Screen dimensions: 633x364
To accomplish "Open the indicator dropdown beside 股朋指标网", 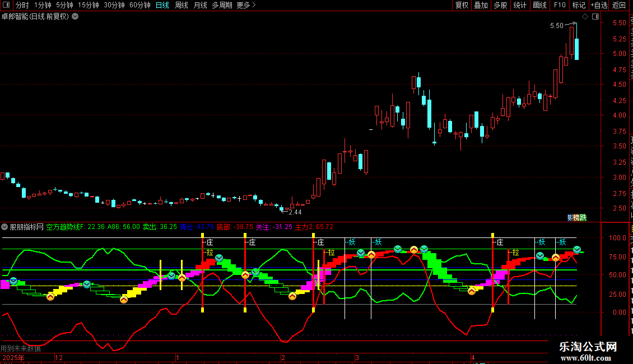I will 4,227.
